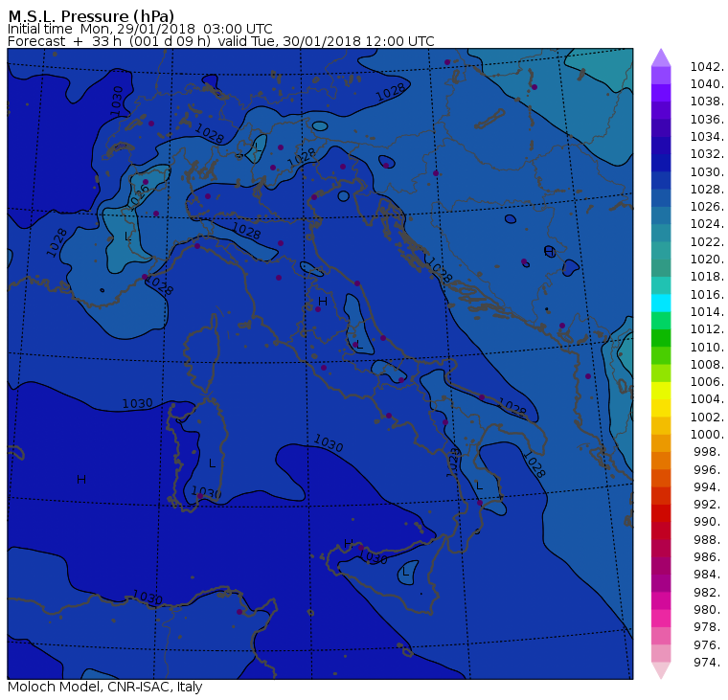
Task: Click the 994. legend value
Action: pyautogui.click(x=709, y=487)
